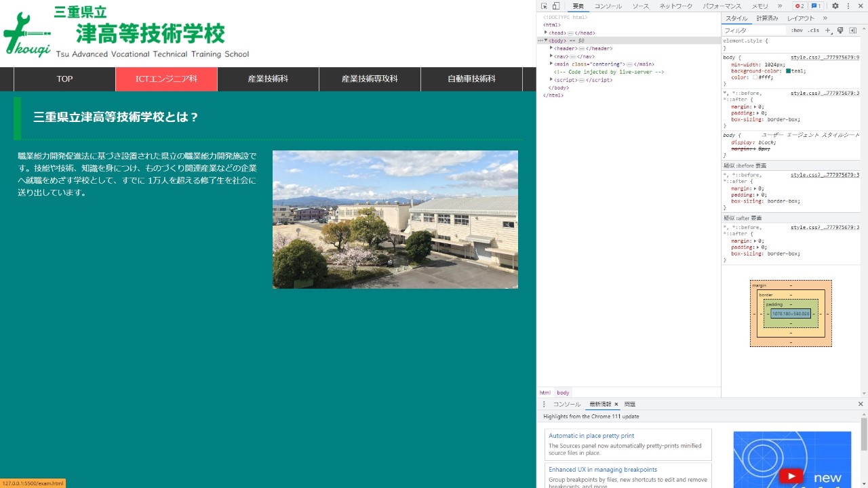Activate the inspect element picker tool
Image resolution: width=868 pixels, height=488 pixels.
[544, 6]
